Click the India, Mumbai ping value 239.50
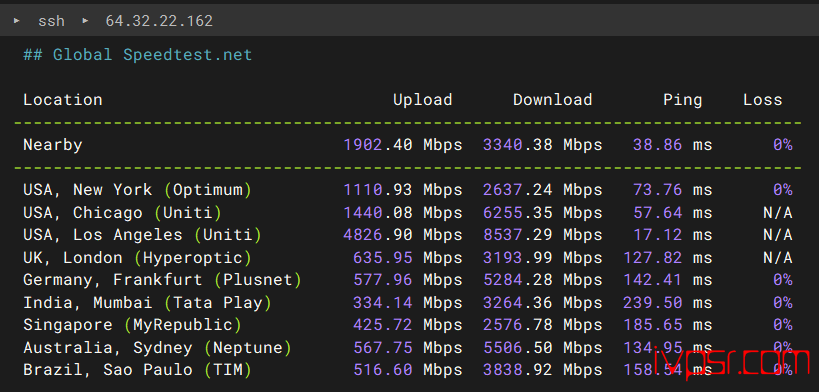Screen dimensions: 819x392 653,303
